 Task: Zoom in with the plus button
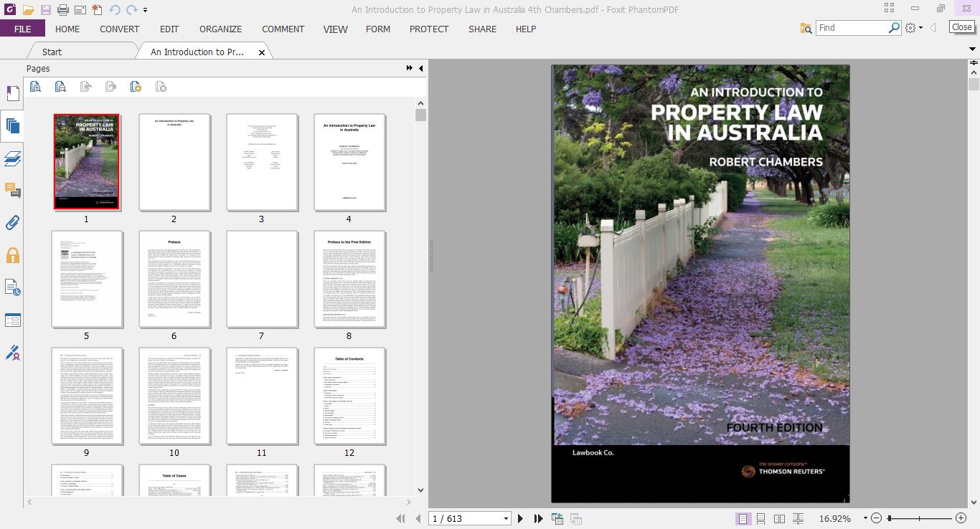pos(961,518)
